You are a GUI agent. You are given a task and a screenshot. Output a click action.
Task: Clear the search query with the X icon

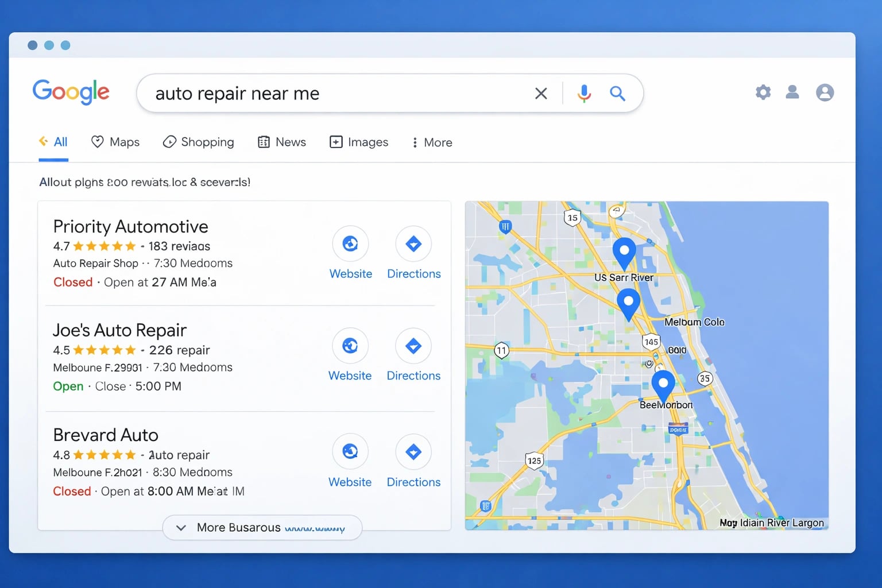pyautogui.click(x=540, y=92)
